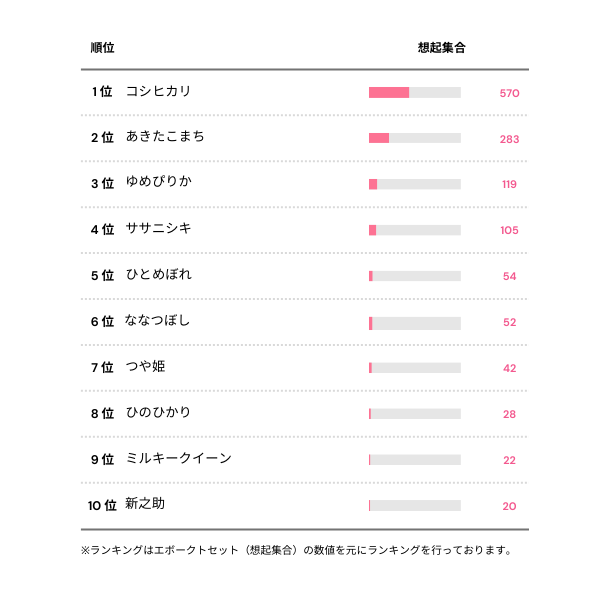Click the 順位 column header

point(101,47)
